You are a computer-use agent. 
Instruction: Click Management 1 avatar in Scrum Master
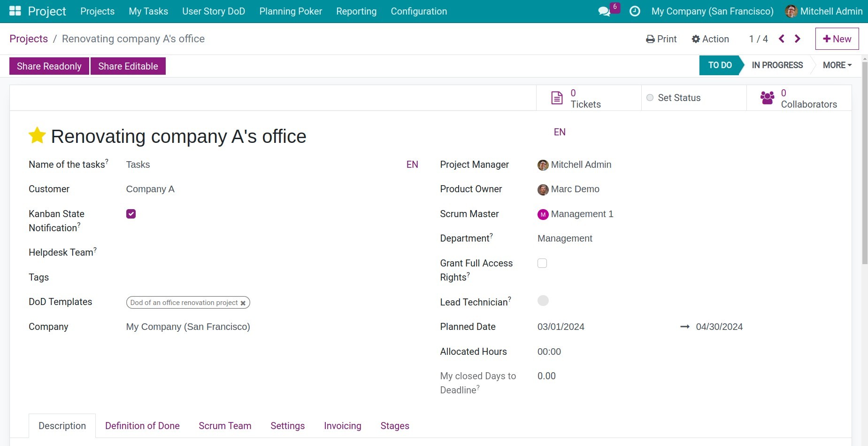click(x=543, y=214)
